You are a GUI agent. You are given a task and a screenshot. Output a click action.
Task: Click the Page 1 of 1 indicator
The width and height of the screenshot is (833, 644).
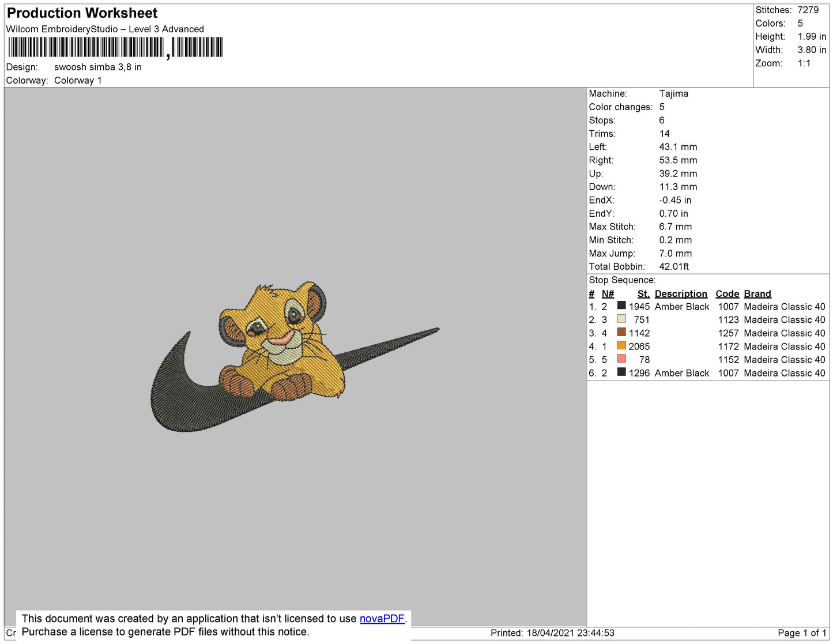[x=801, y=632]
